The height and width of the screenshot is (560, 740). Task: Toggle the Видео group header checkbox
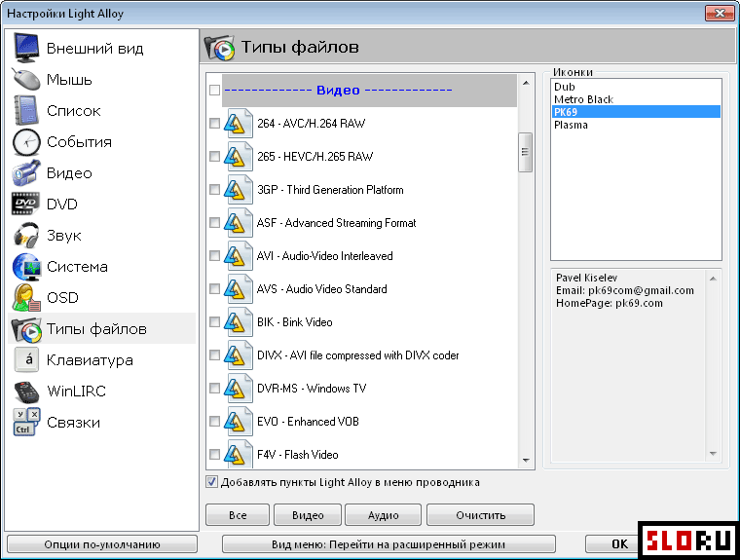[x=214, y=90]
